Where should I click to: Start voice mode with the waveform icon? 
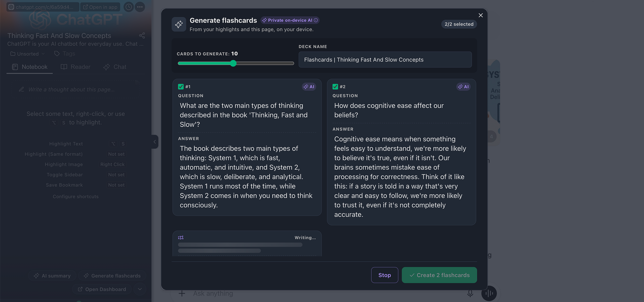pos(489,293)
